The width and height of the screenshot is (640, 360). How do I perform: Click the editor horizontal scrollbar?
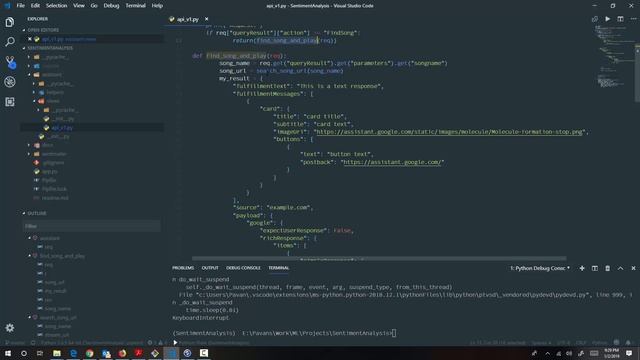(x=379, y=258)
